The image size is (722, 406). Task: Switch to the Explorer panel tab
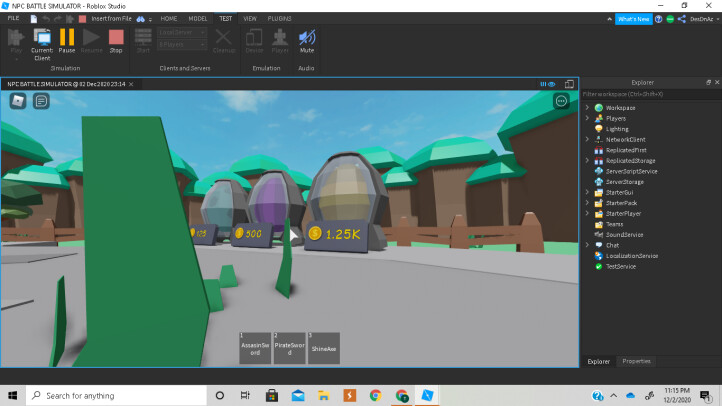point(599,361)
